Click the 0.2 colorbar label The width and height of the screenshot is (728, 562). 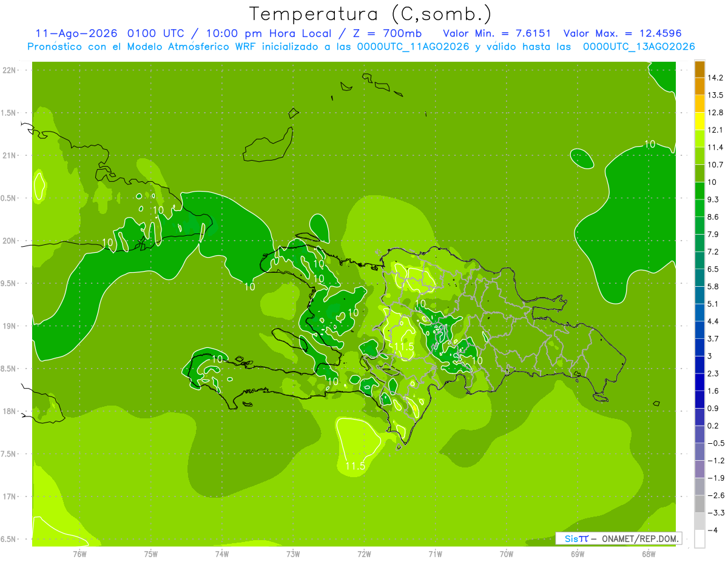point(713,426)
